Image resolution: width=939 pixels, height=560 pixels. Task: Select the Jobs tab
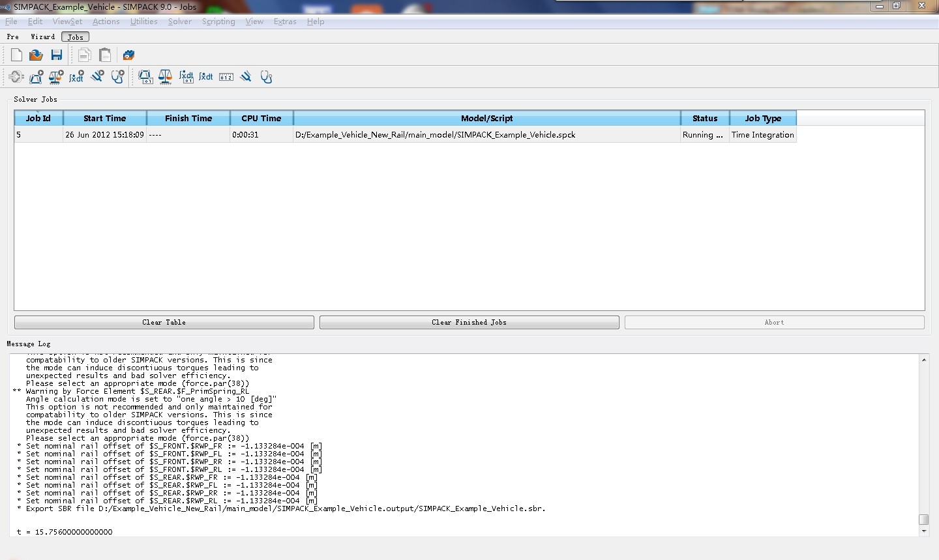click(76, 37)
